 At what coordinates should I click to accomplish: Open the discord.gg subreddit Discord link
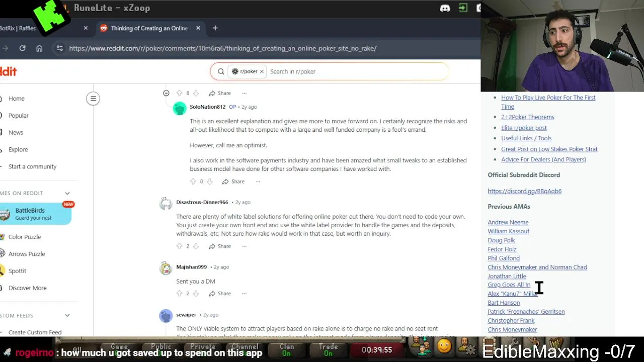point(524,191)
